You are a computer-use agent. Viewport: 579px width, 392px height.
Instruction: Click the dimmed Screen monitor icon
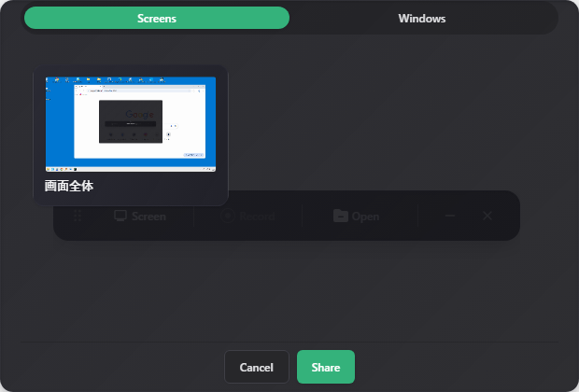point(120,216)
